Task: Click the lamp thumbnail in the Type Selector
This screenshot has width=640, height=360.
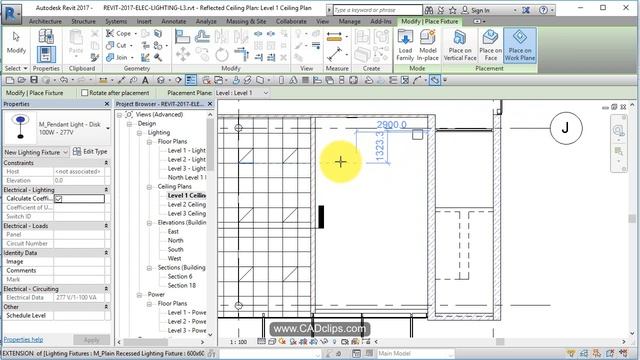Action: pos(20,127)
